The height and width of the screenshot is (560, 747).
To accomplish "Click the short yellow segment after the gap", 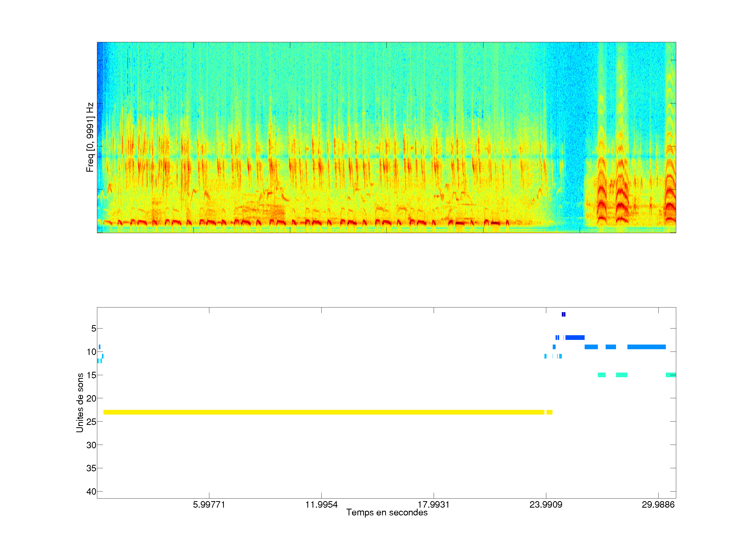I will point(549,412).
